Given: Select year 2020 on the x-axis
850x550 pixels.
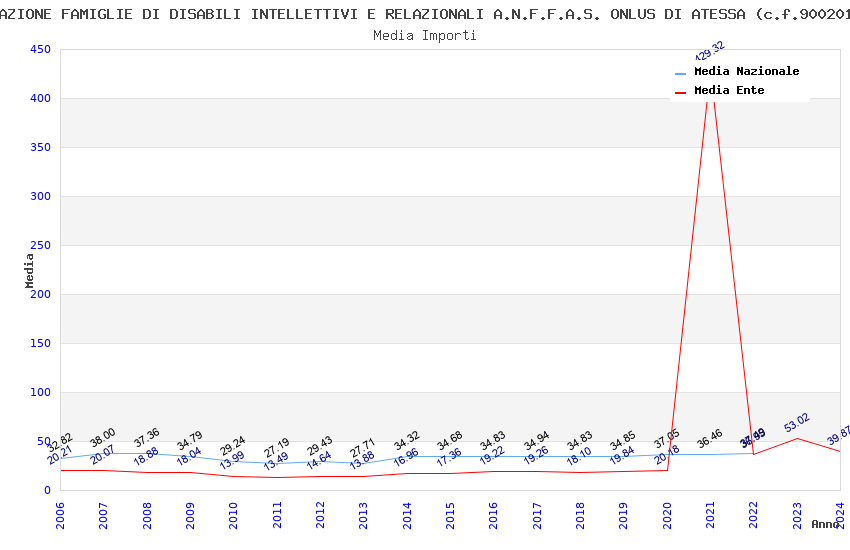Looking at the screenshot, I should pyautogui.click(x=667, y=515).
